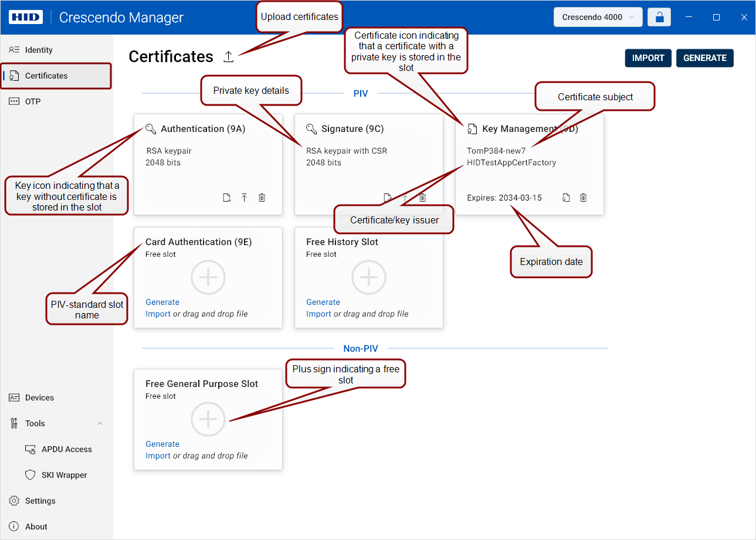Click the Tools wrench icon
The height and width of the screenshot is (540, 756).
[15, 423]
